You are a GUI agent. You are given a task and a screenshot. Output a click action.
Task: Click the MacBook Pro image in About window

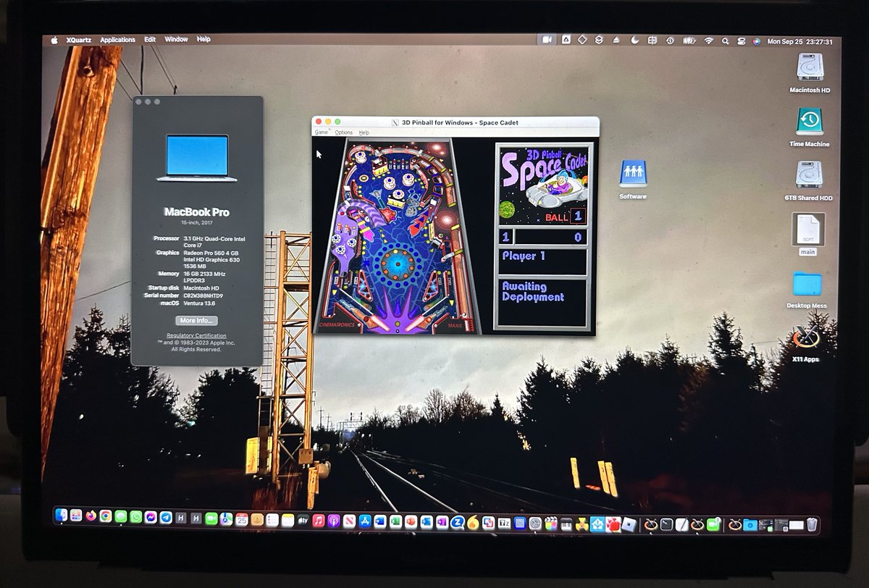(x=196, y=158)
